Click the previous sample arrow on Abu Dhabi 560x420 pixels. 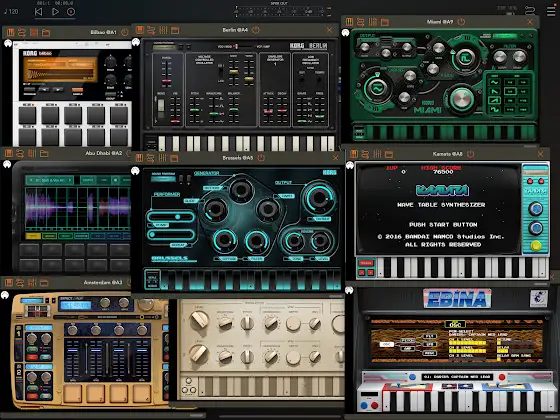[31, 180]
